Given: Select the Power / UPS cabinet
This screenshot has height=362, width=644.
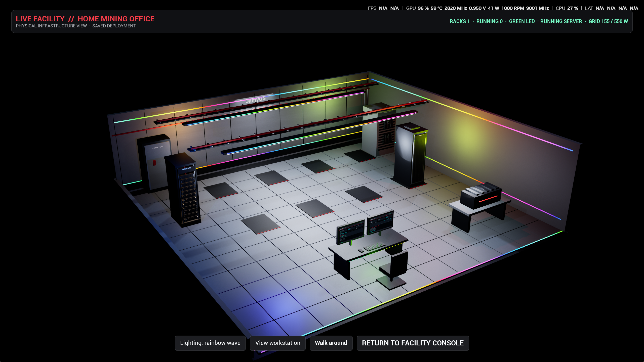Looking at the screenshot, I should [x=153, y=162].
